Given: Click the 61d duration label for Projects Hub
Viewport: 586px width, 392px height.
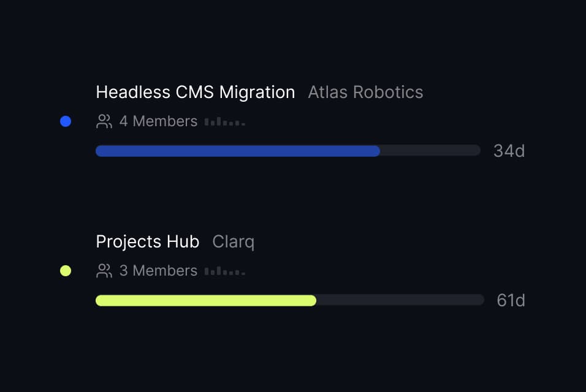Looking at the screenshot, I should (x=510, y=300).
